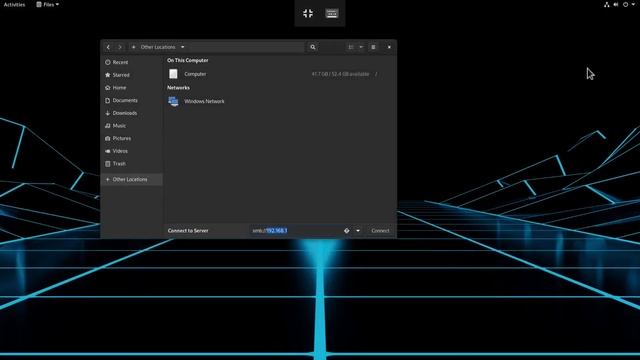Open Pictures folder in sidebar
Screen dimensions: 640x360
click(x=131, y=138)
